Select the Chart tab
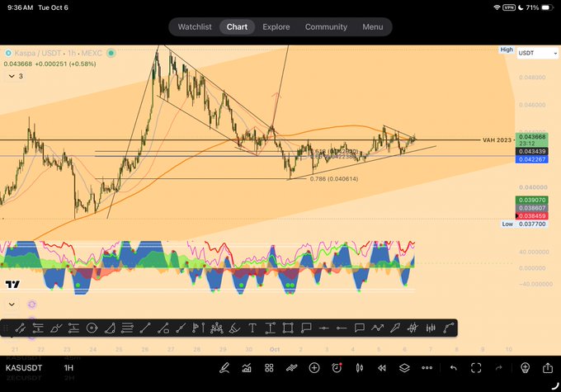 [237, 27]
